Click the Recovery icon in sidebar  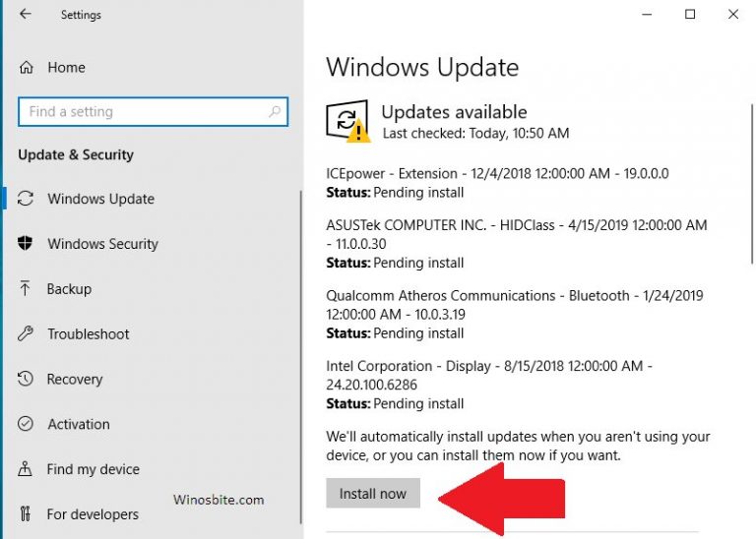27,380
